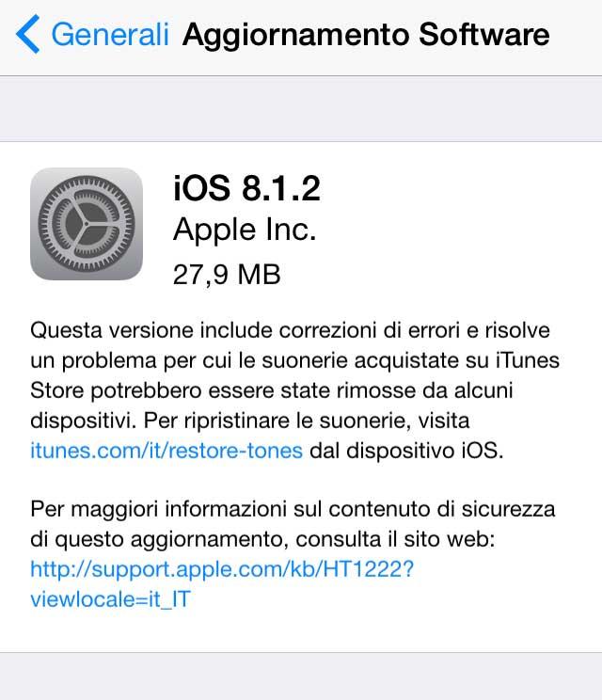Tap the word 'sicurezza' in the security paragraph
Viewport: 602px width, 700px height.
(508, 509)
